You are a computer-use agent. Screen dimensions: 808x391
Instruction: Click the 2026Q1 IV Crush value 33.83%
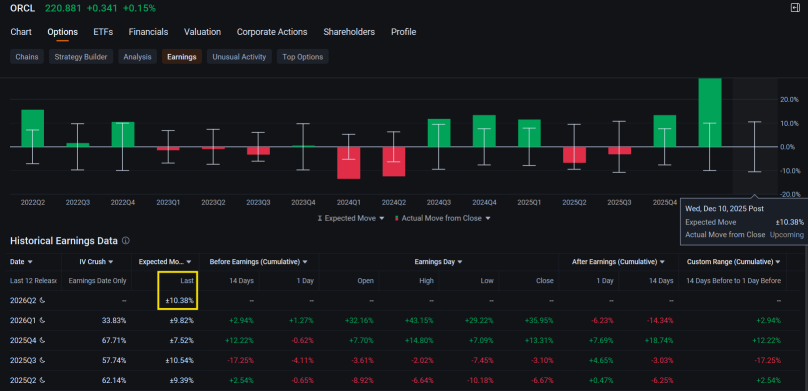pyautogui.click(x=113, y=320)
